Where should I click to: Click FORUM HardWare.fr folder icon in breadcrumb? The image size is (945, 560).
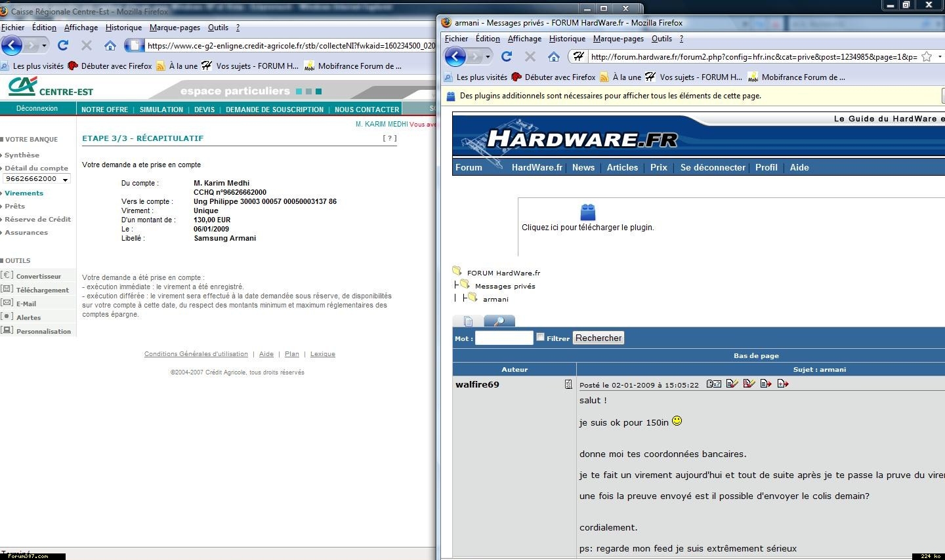pyautogui.click(x=457, y=271)
